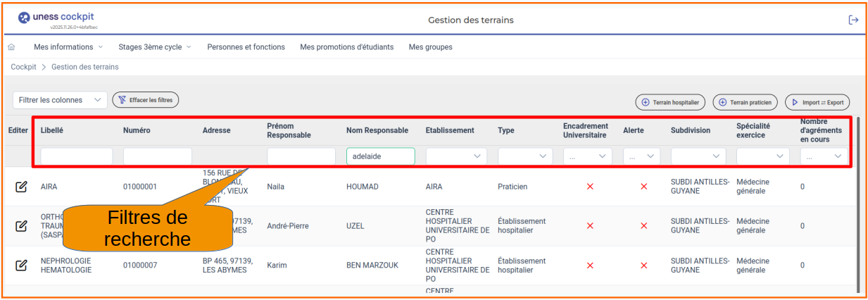Viewport: 868px width, 300px height.
Task: Open the Subdivision filter dropdown
Action: tap(698, 156)
